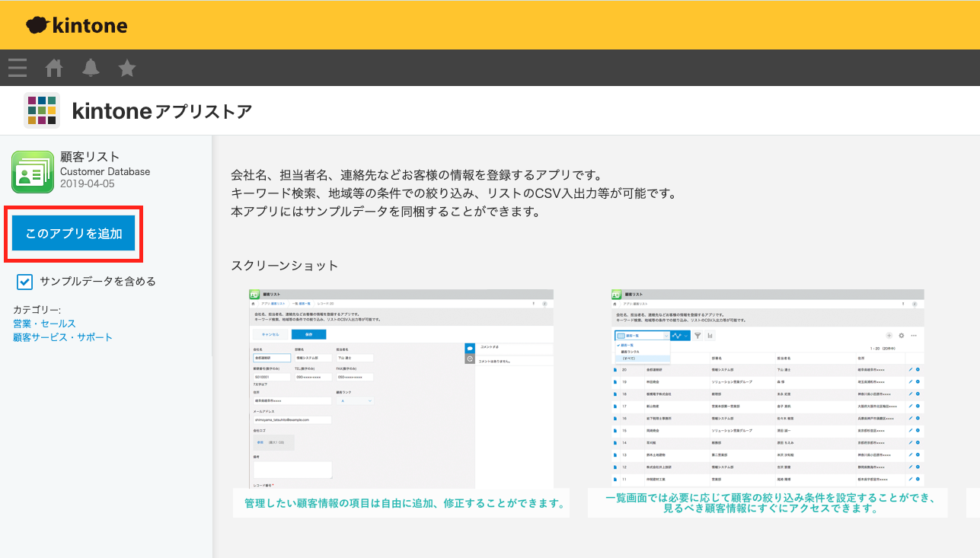Image resolution: width=980 pixels, height=558 pixels.
Task: Click the app store grid icon
Action: [x=42, y=110]
